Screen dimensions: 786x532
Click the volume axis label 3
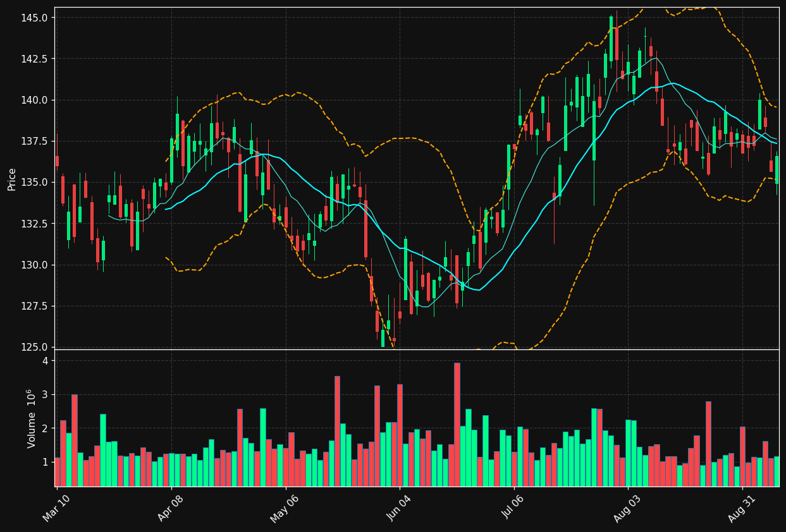click(46, 395)
